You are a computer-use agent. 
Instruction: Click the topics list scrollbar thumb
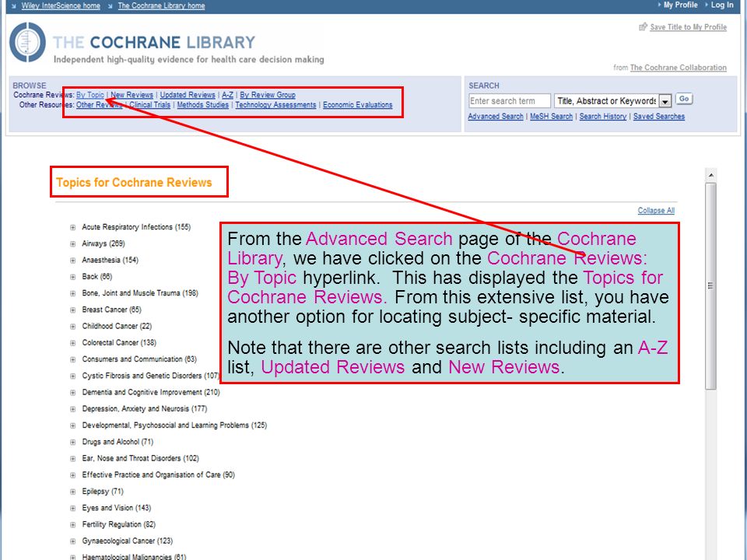point(710,285)
